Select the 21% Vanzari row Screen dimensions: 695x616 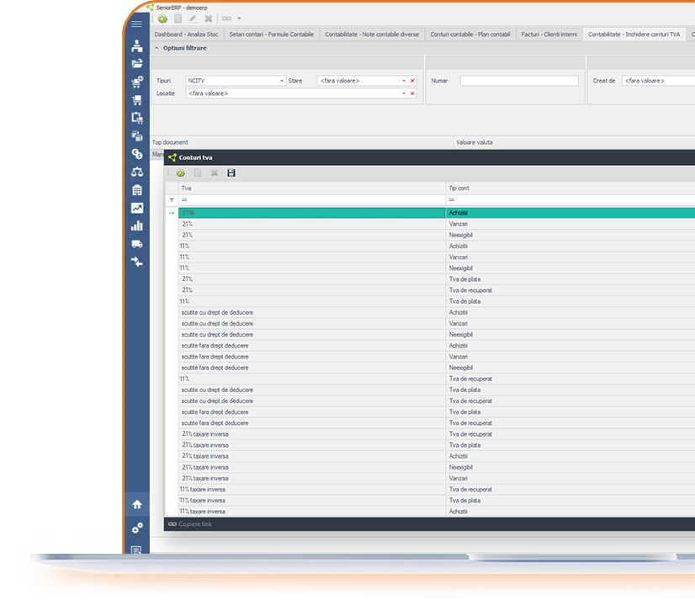[x=311, y=225]
